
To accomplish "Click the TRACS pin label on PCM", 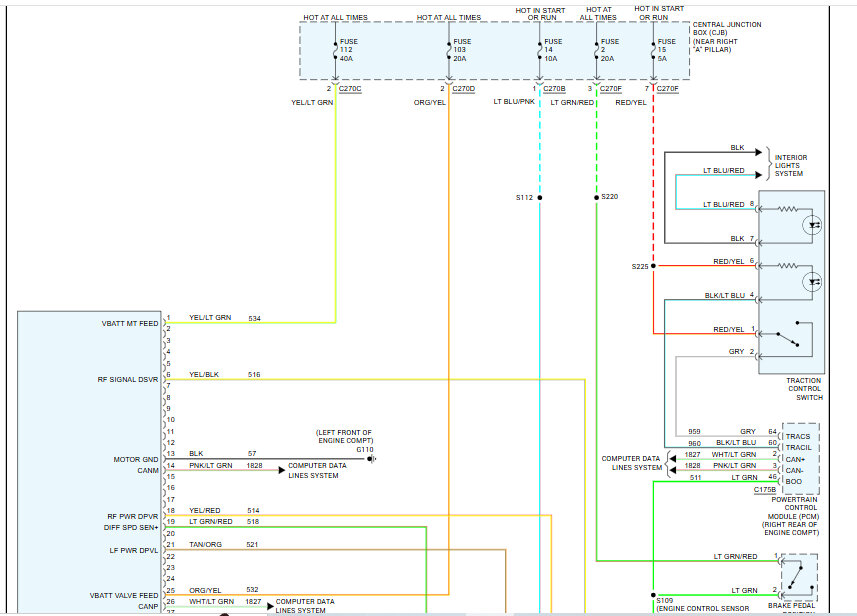I will coord(798,436).
